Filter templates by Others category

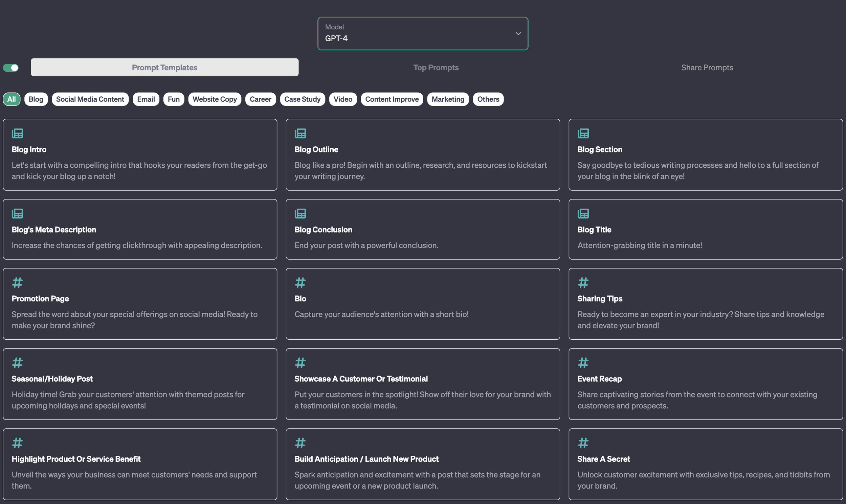[488, 99]
